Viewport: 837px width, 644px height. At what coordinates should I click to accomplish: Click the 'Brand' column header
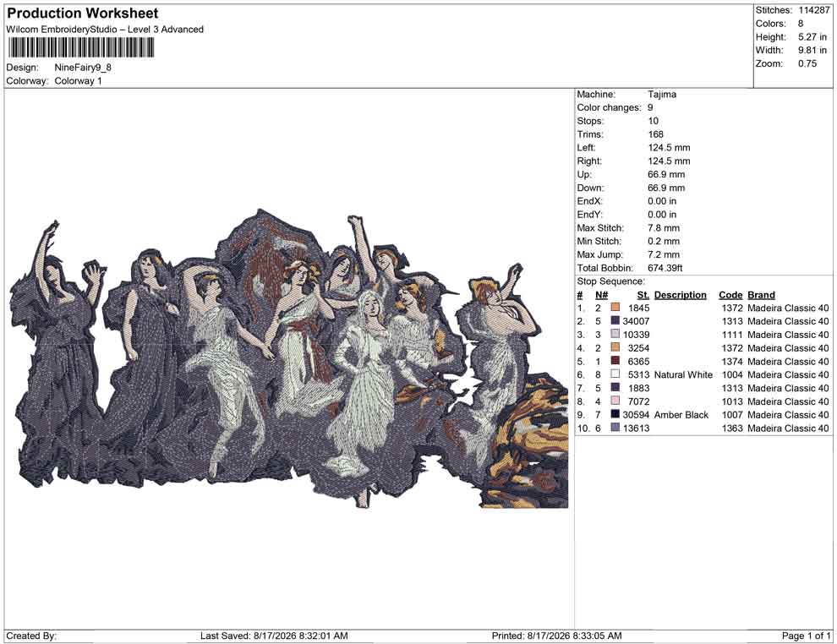761,295
